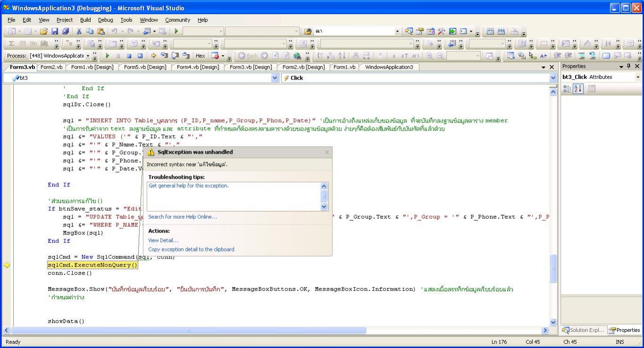Screen dimensions: 644x348
Task: Toggle Hex display in Debug toolbar
Action: coord(200,56)
